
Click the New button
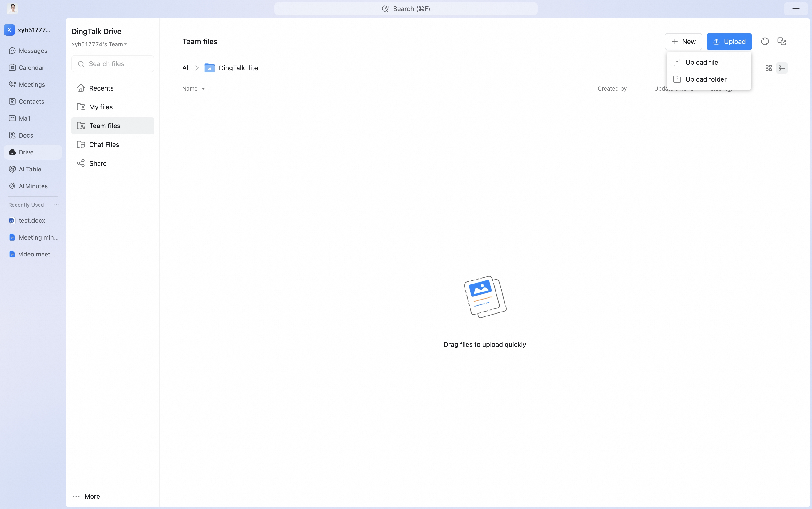pyautogui.click(x=683, y=42)
